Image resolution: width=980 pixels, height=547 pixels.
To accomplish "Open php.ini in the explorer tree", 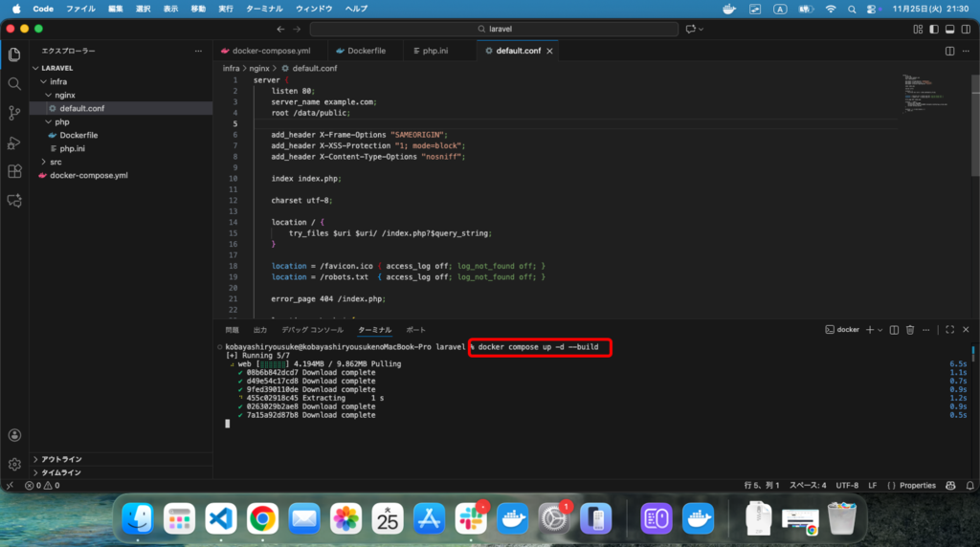I will point(73,148).
